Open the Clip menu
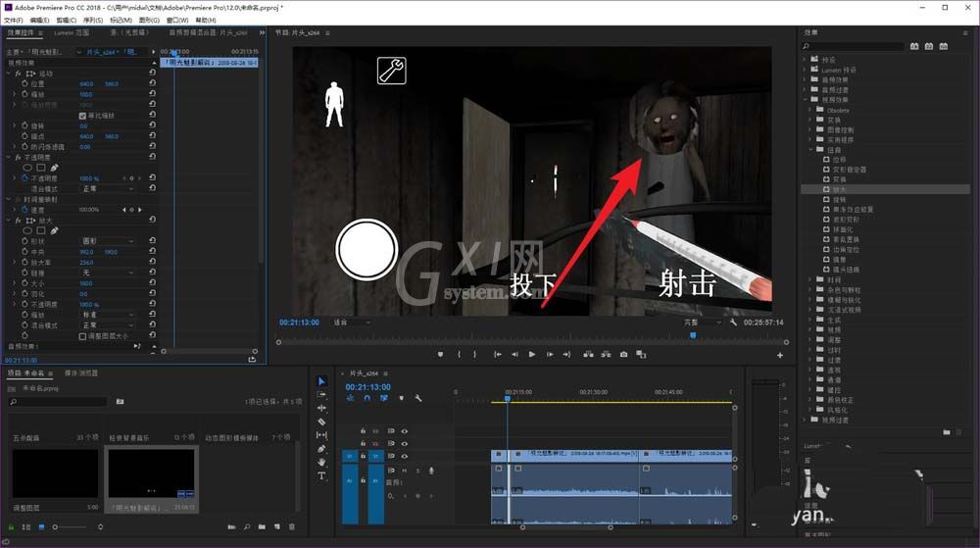Screen dimensions: 980x548 [67, 20]
